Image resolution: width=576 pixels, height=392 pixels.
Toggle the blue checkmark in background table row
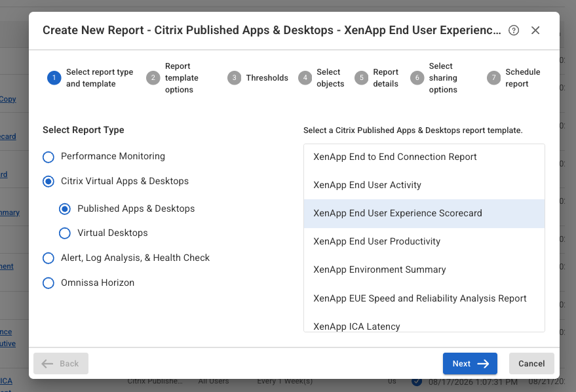pos(416,382)
